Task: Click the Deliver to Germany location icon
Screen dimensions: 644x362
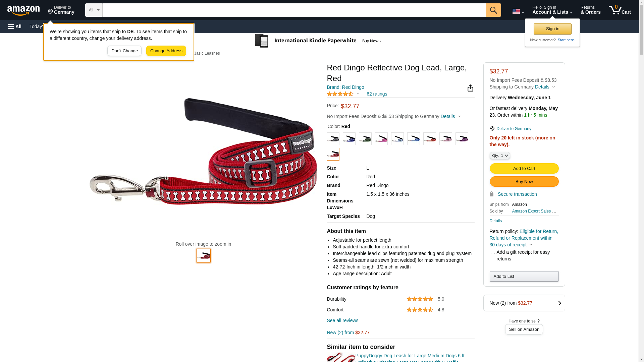Action: point(51,12)
